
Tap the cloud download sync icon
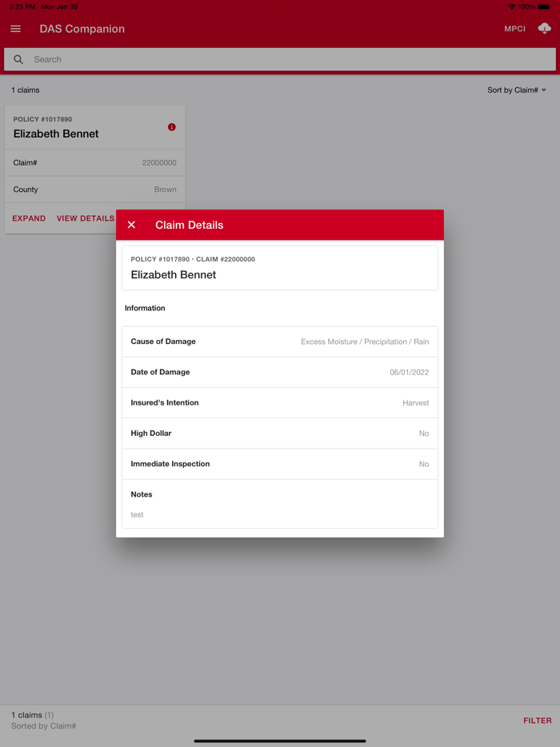click(x=544, y=29)
